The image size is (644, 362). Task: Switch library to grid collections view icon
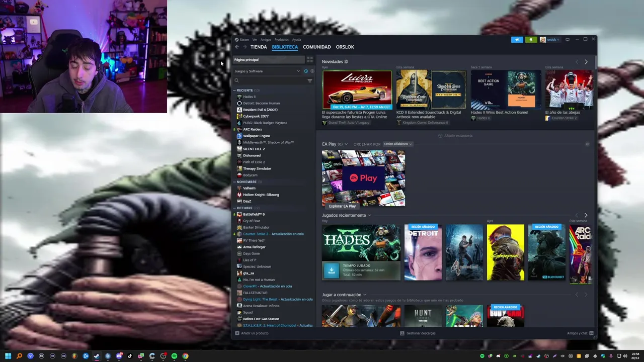click(310, 59)
